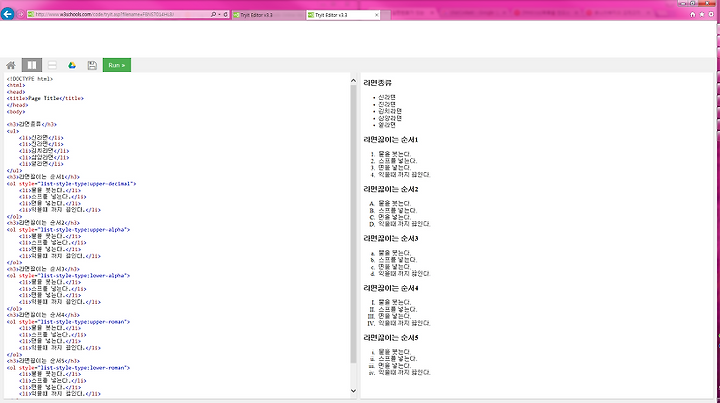The height and width of the screenshot is (403, 720).
Task: Run the code with the green Run button
Action: coord(117,65)
